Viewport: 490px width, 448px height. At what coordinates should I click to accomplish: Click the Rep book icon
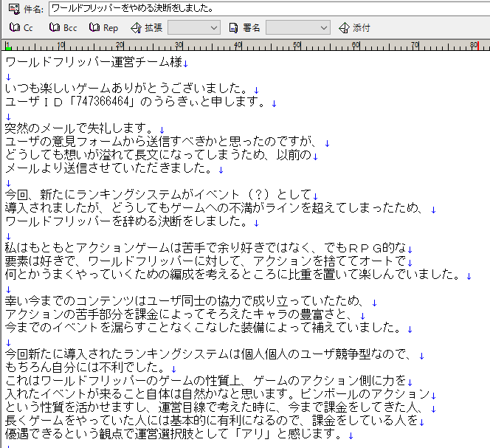(x=94, y=27)
